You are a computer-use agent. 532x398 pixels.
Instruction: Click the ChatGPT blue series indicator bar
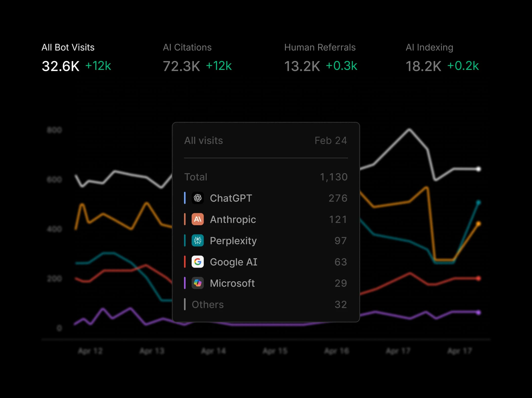click(185, 198)
